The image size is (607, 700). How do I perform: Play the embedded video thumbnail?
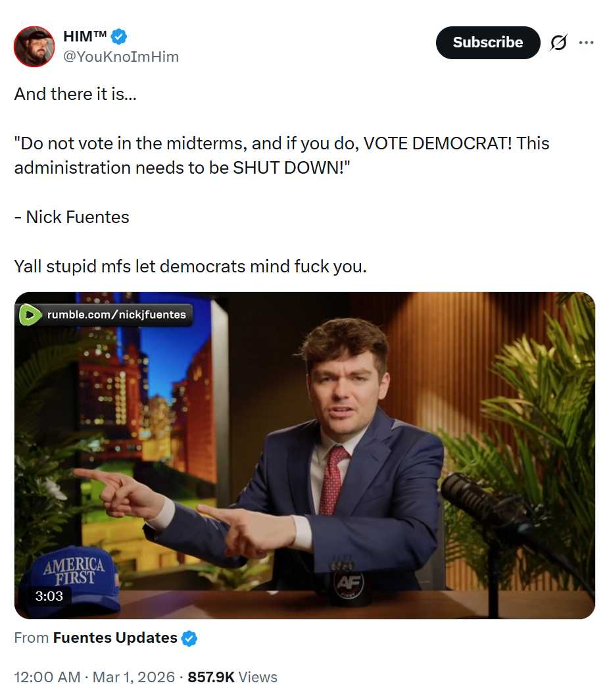tap(304, 455)
